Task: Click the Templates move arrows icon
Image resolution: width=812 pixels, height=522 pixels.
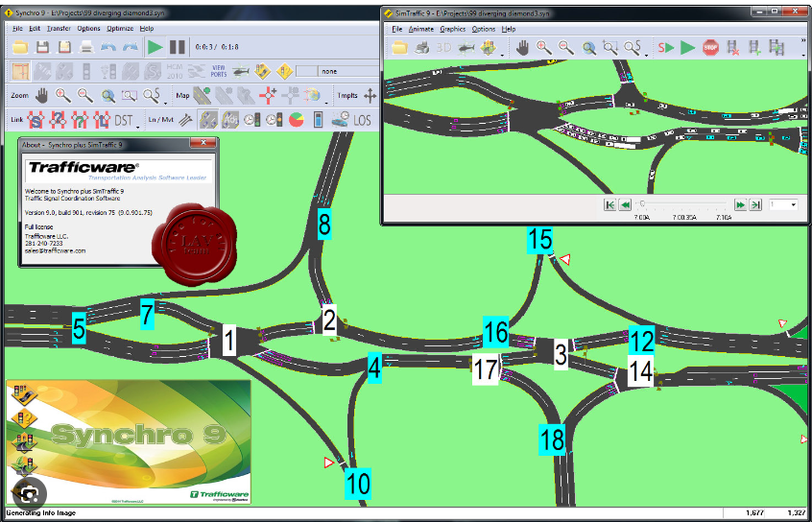Action: 370,96
